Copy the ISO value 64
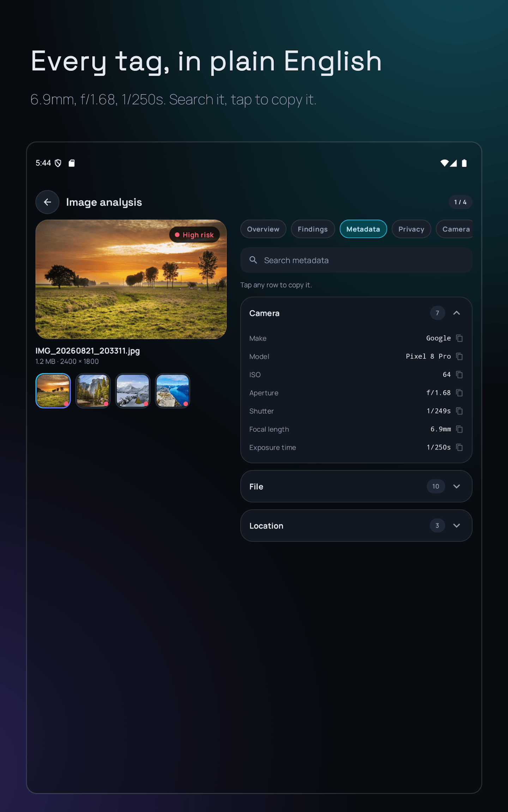 [x=459, y=374]
